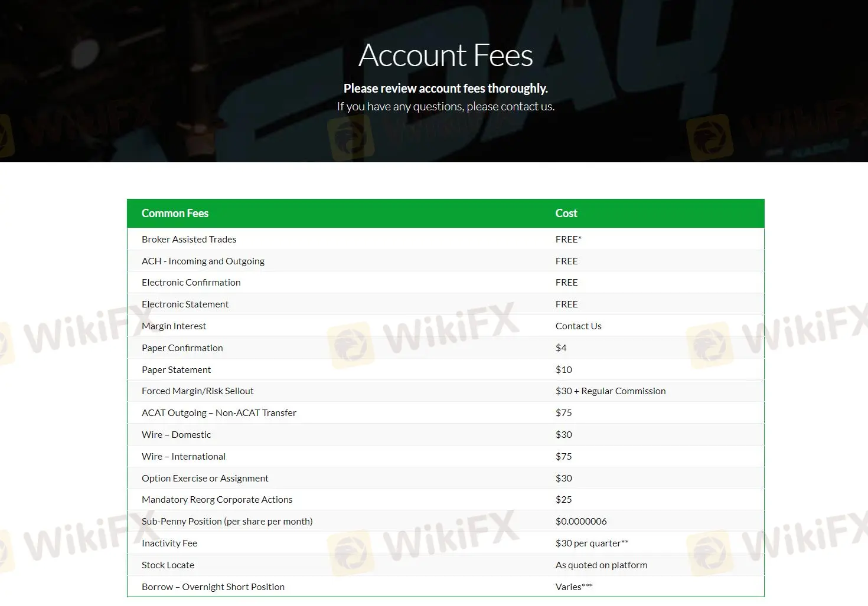Click the Stock Locate row
The height and width of the screenshot is (606, 868).
click(x=168, y=565)
